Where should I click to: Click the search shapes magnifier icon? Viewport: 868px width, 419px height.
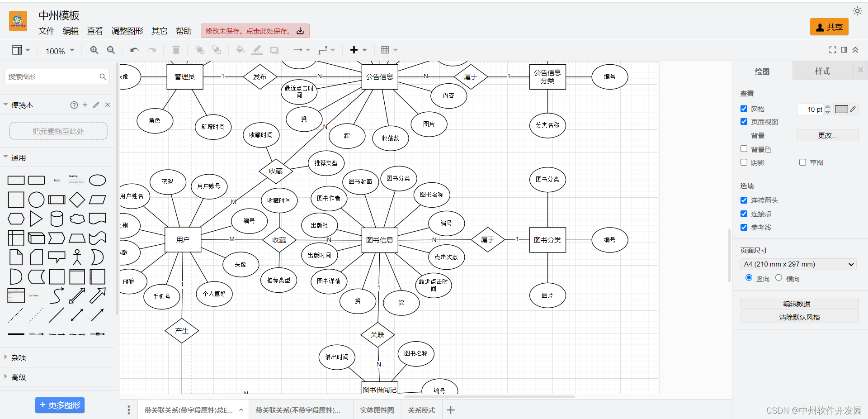click(x=103, y=77)
